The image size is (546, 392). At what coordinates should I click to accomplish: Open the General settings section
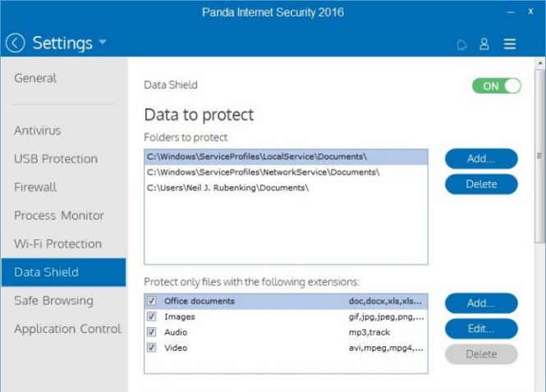[35, 78]
